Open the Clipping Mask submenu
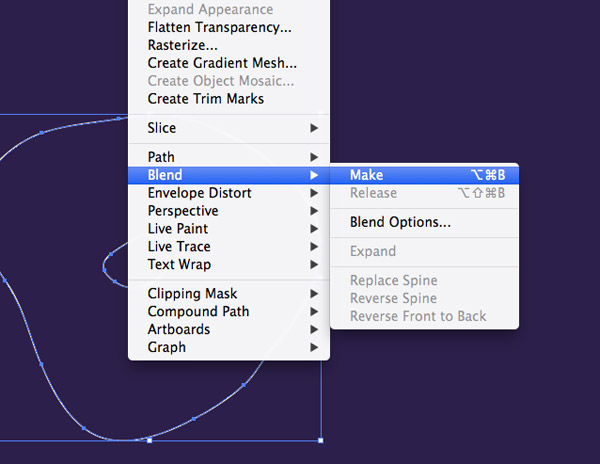 (x=192, y=294)
